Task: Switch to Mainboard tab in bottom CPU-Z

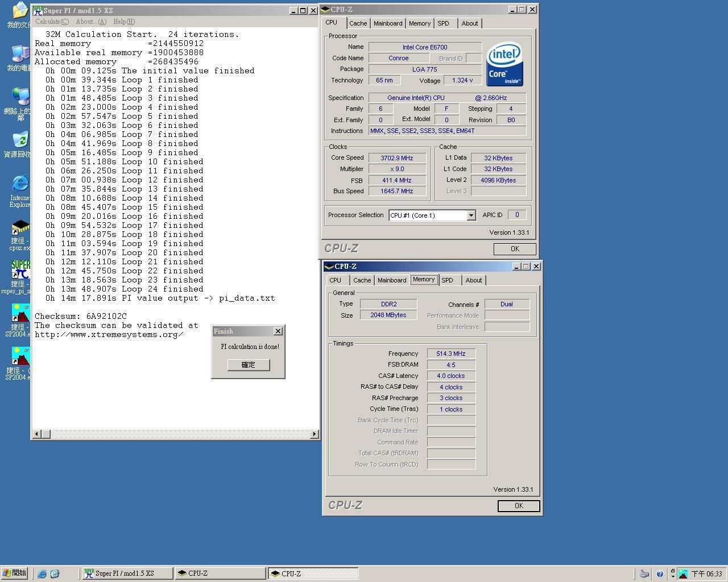Action: coord(392,280)
